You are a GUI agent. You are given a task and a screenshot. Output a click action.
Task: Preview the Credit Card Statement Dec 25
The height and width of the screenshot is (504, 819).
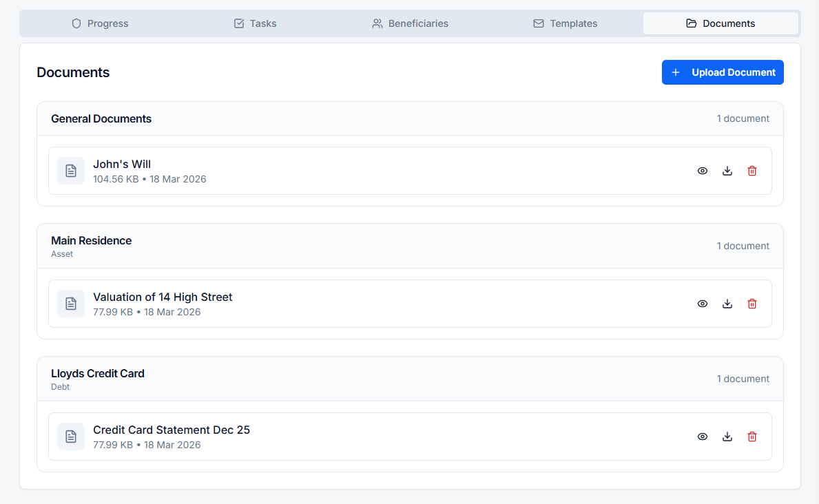coord(702,436)
